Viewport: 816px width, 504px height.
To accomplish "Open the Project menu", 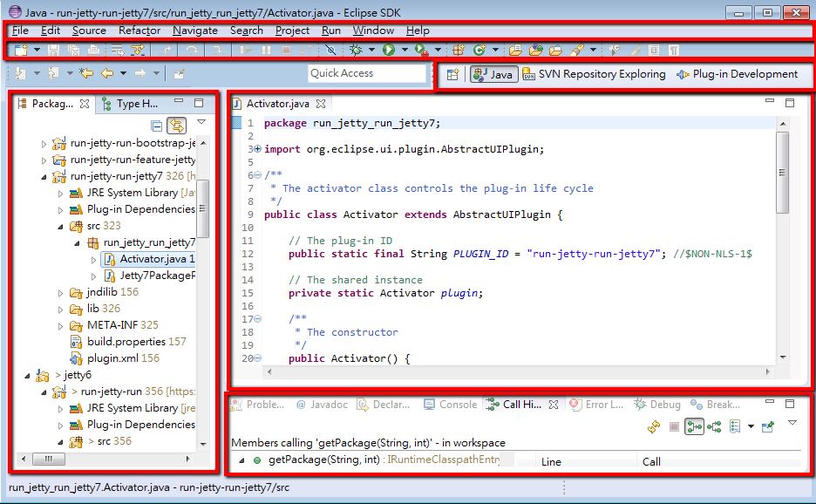I will [292, 31].
